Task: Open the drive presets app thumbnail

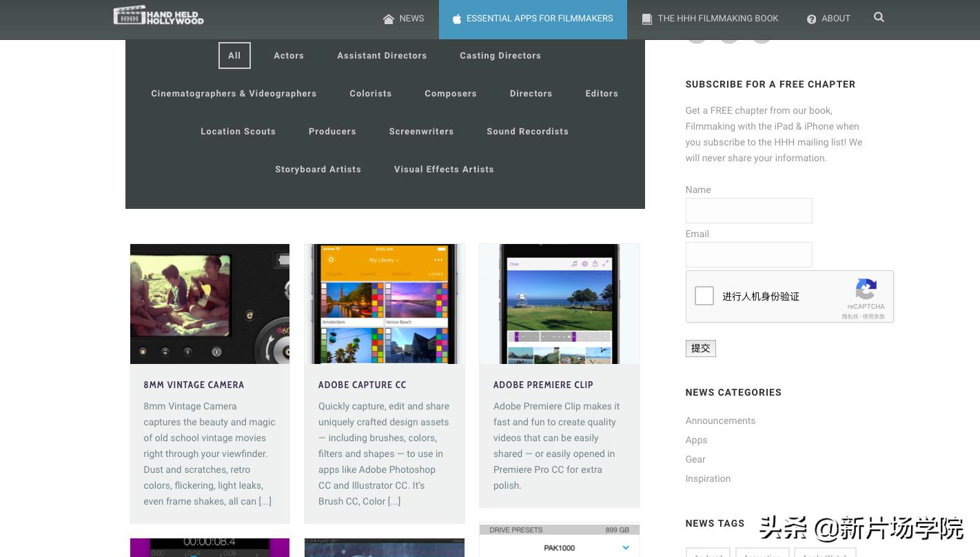Action: click(x=559, y=540)
